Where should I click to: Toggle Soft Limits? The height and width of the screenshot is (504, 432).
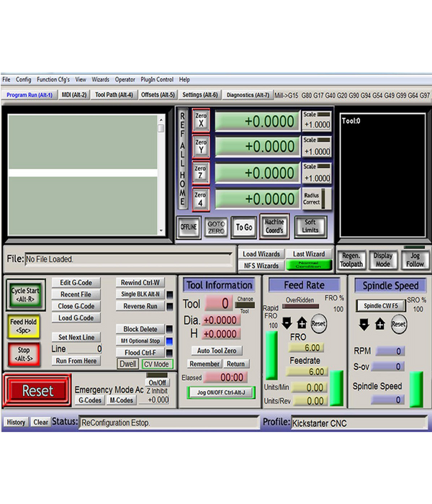tap(310, 226)
